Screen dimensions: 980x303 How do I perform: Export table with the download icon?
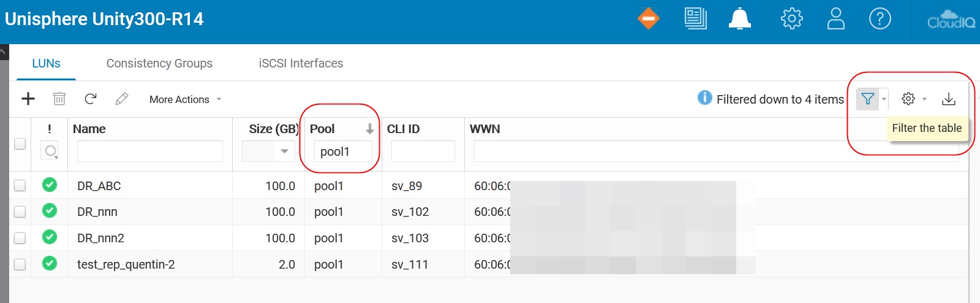[x=949, y=99]
